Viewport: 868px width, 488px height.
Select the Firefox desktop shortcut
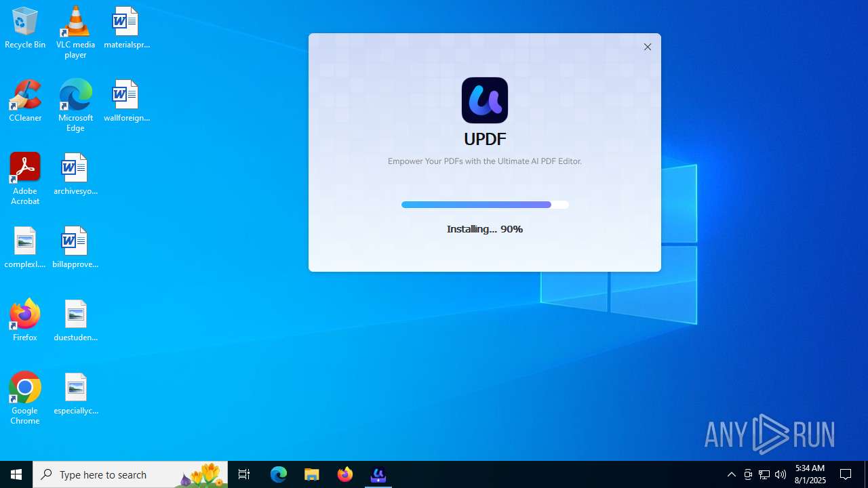click(25, 321)
